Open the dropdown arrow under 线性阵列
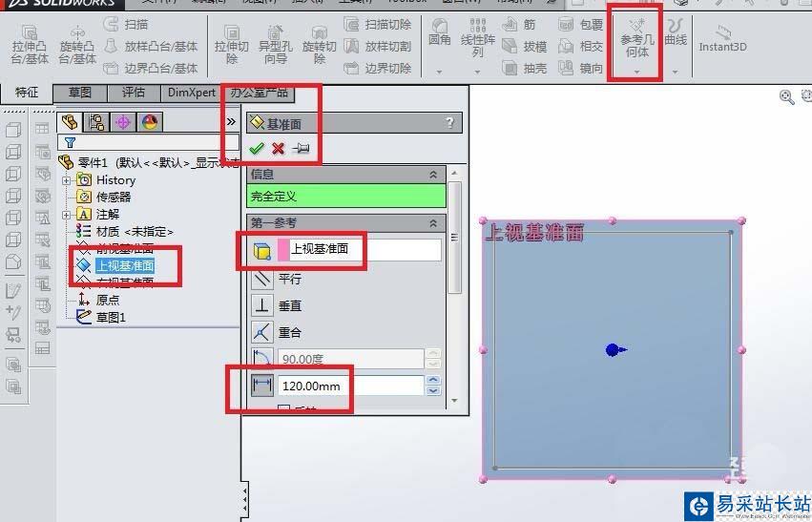The height and width of the screenshot is (522, 812). [x=477, y=72]
